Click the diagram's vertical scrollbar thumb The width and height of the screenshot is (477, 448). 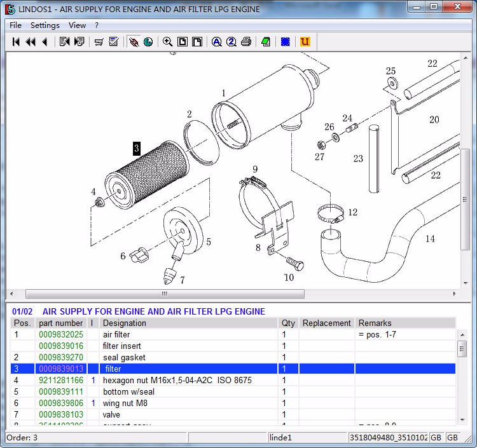click(465, 200)
